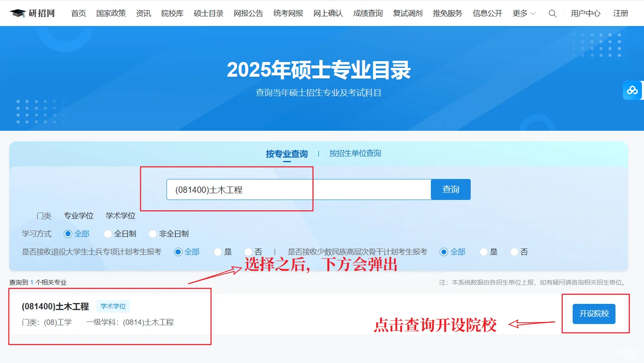Click the 查询 search button
Screen dimensions: 644x363
tap(450, 189)
